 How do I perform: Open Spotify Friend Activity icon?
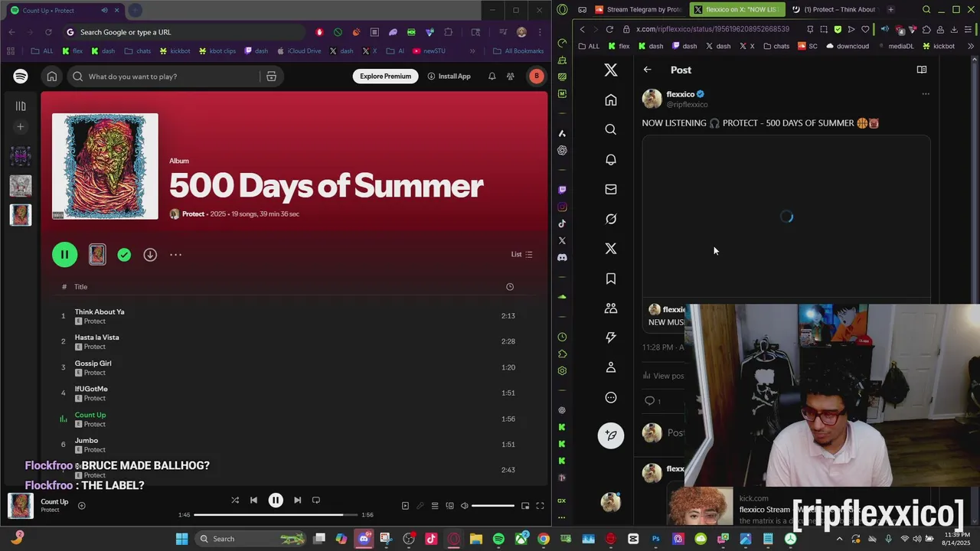click(x=511, y=77)
